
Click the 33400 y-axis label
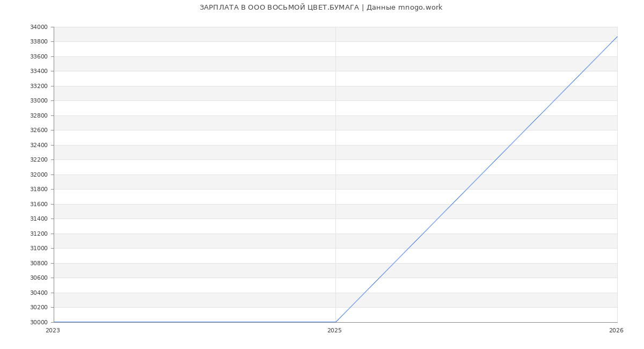click(x=39, y=71)
